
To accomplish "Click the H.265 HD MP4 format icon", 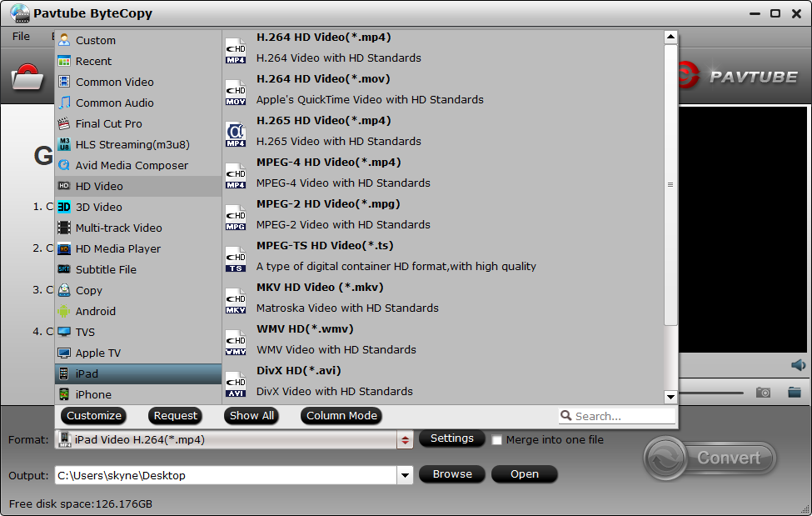I will tap(236, 134).
